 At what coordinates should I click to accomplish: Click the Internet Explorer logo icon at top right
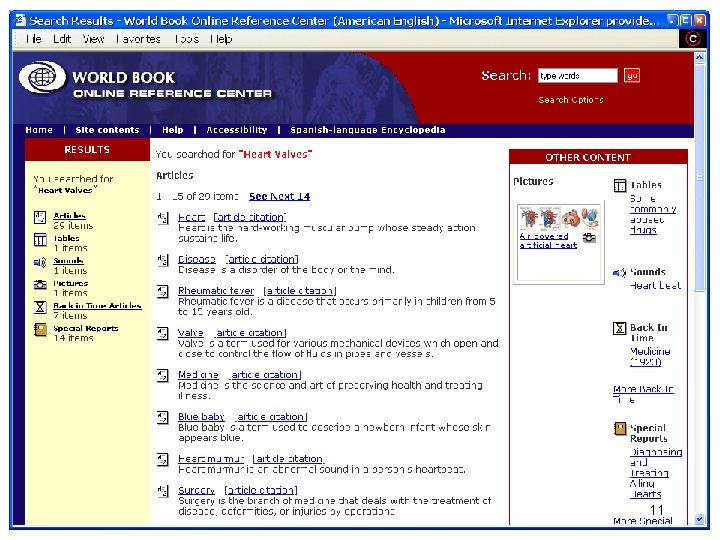[x=692, y=39]
